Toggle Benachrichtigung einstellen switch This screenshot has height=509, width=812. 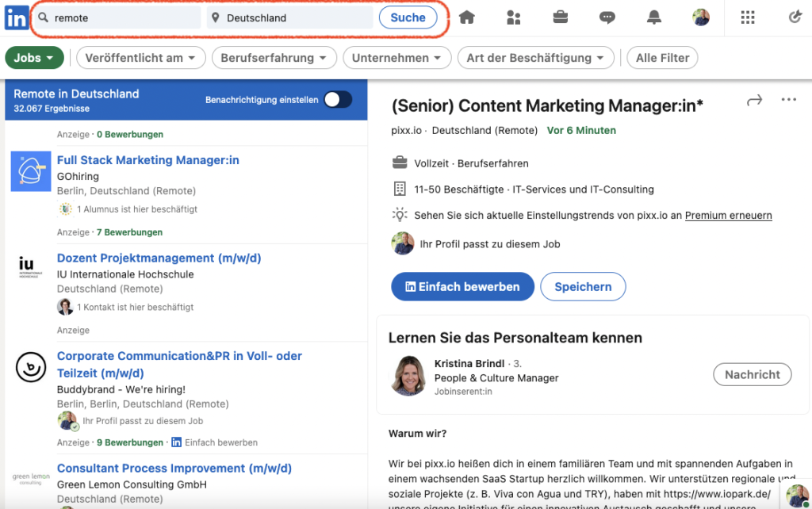tap(338, 99)
